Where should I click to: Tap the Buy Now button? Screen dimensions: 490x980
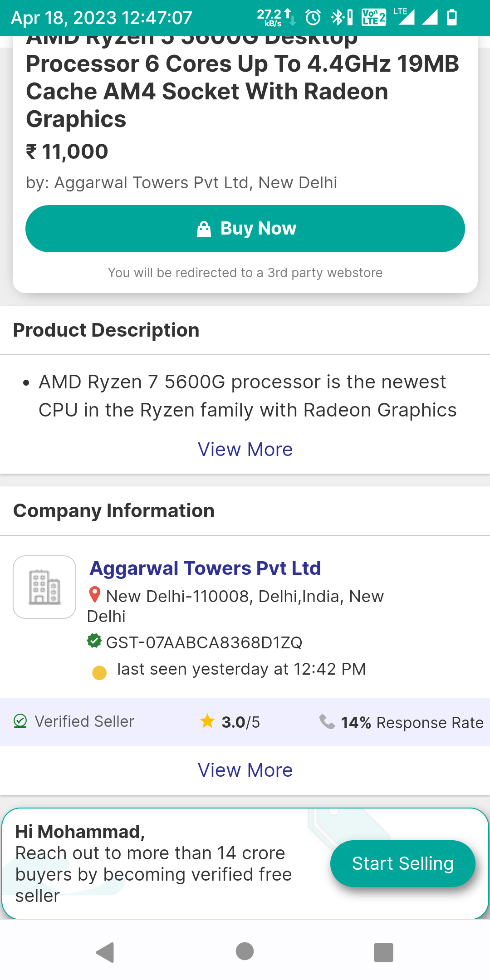tap(245, 228)
